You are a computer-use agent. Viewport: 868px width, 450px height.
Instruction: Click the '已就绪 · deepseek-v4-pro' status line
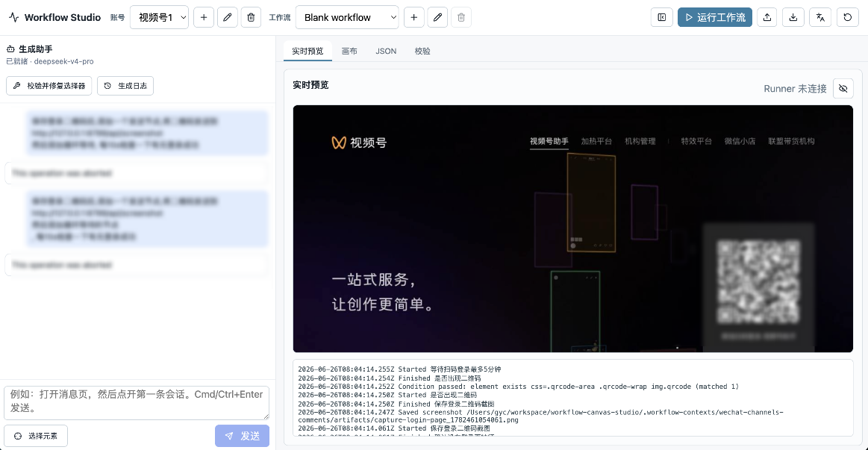click(50, 61)
